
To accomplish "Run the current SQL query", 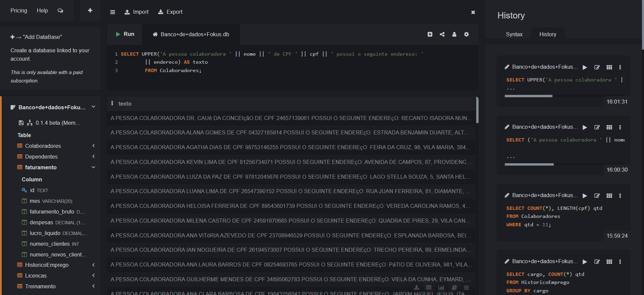I will (125, 34).
